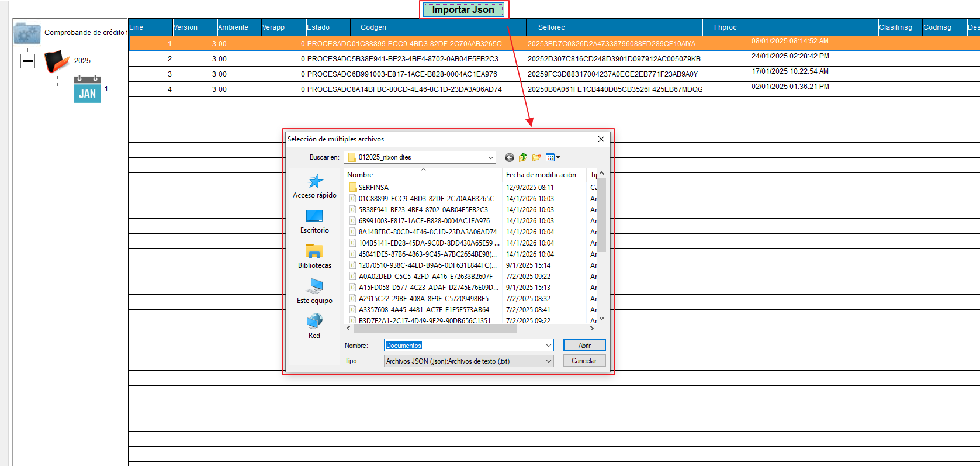Open the Nombre field dropdown arrow
Image resolution: width=980 pixels, height=466 pixels.
(x=548, y=346)
